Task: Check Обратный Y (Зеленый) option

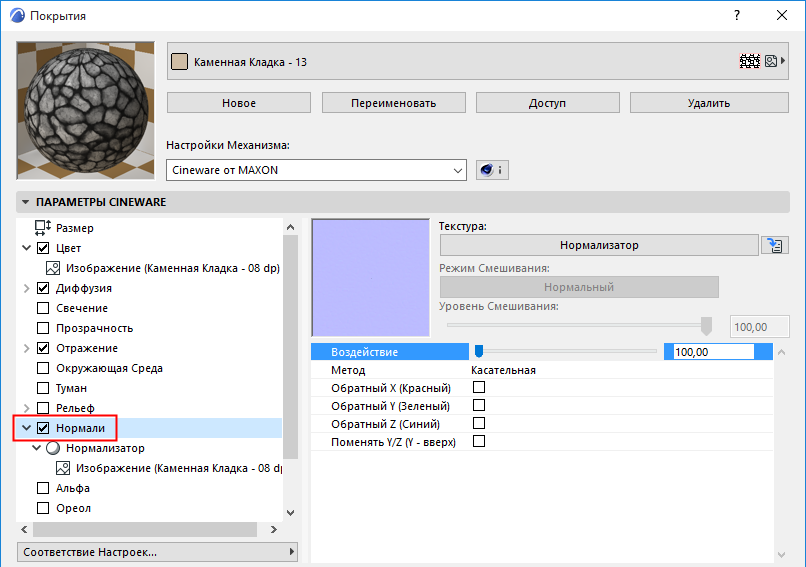Action: click(x=479, y=405)
